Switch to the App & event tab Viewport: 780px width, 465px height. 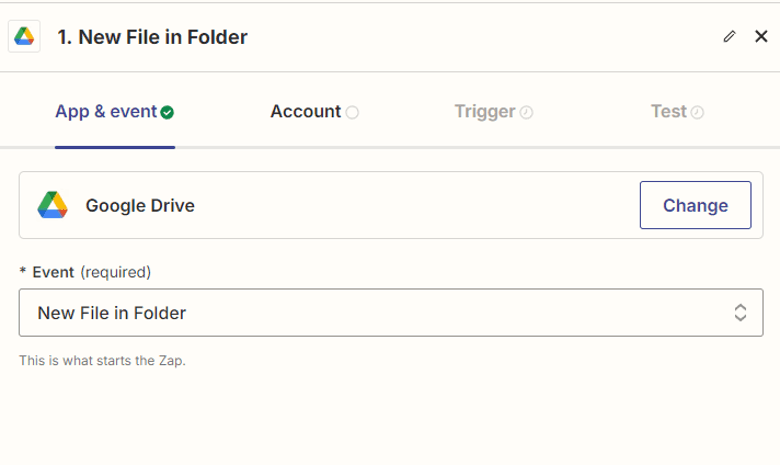106,111
